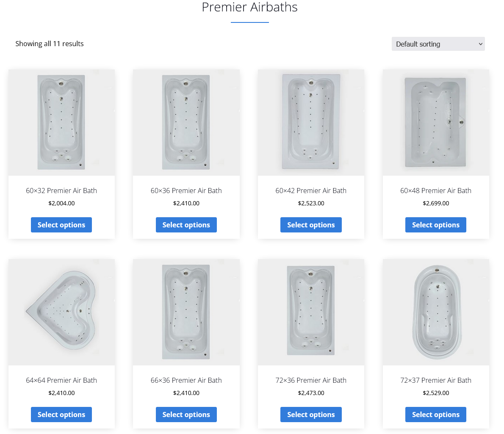The height and width of the screenshot is (434, 504).
Task: Open the 72×36 Premier Air Bath thumbnail
Action: [311, 312]
